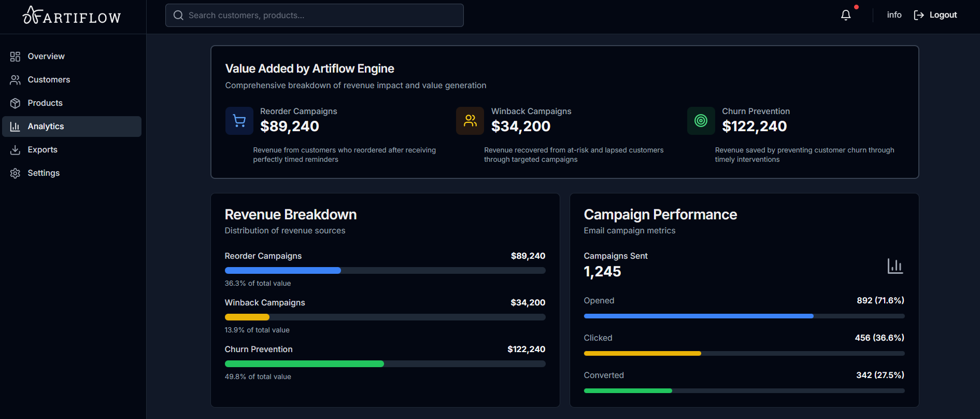Select Analytics in the sidebar
Image resolution: width=980 pixels, height=419 pixels.
[46, 127]
